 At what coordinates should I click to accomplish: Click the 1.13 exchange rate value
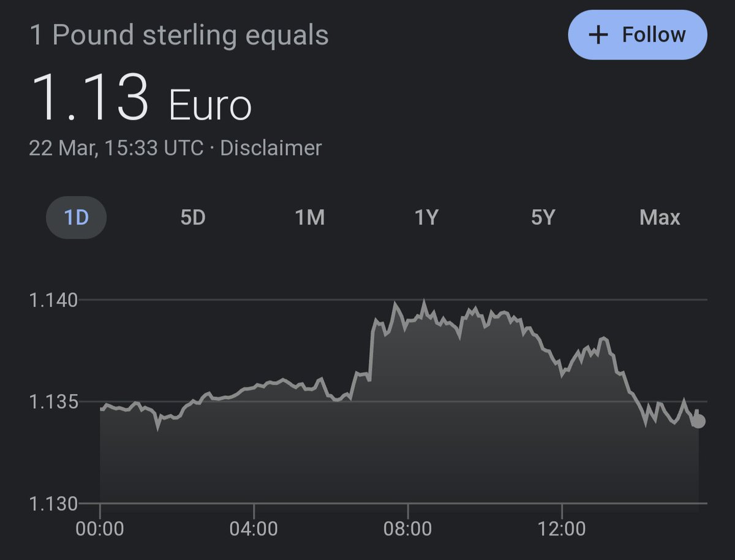(x=90, y=98)
